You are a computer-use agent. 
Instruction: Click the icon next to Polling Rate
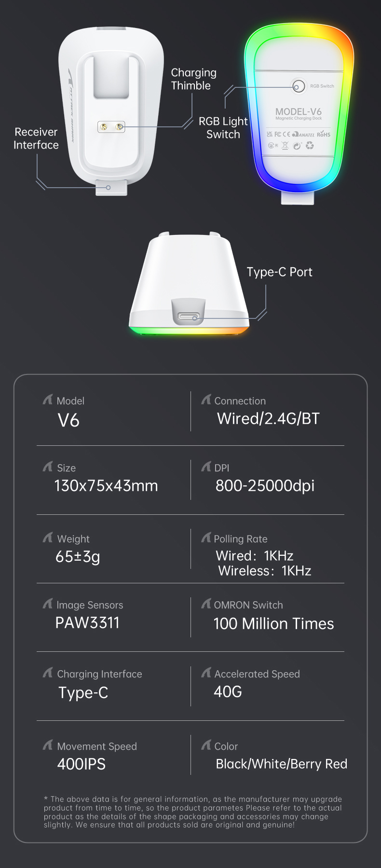click(206, 537)
